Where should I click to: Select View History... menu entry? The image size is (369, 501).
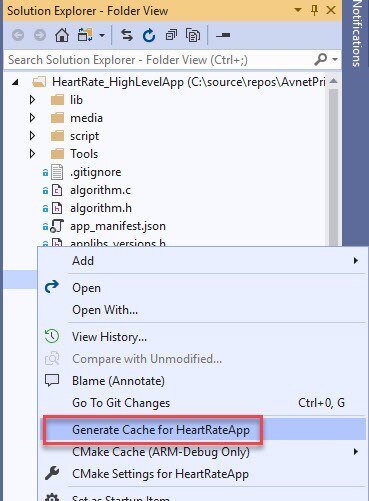click(x=203, y=337)
